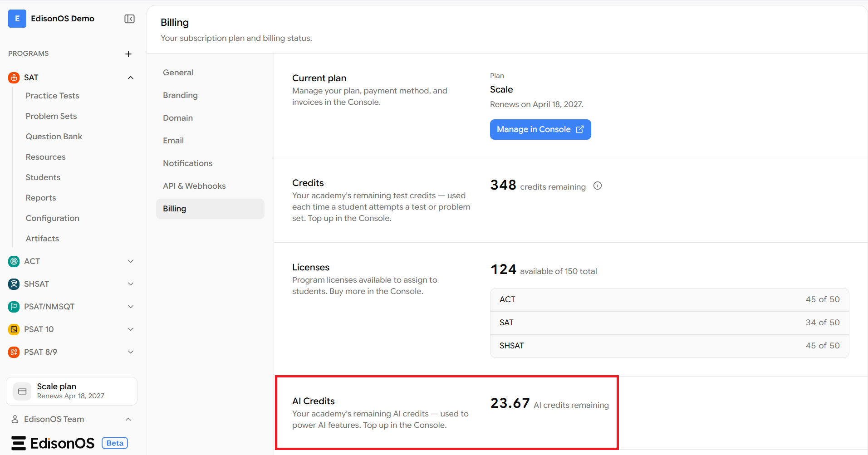Open the Email settings tab
The width and height of the screenshot is (868, 455).
210,141
